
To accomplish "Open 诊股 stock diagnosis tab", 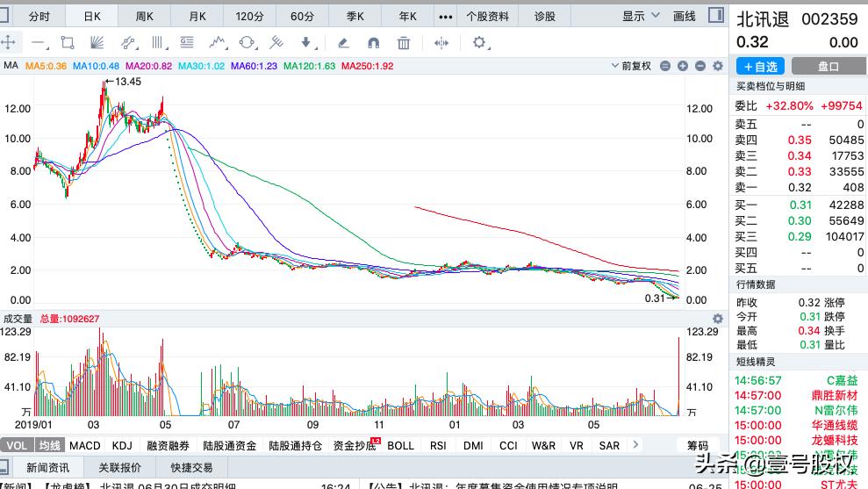I will click(545, 17).
